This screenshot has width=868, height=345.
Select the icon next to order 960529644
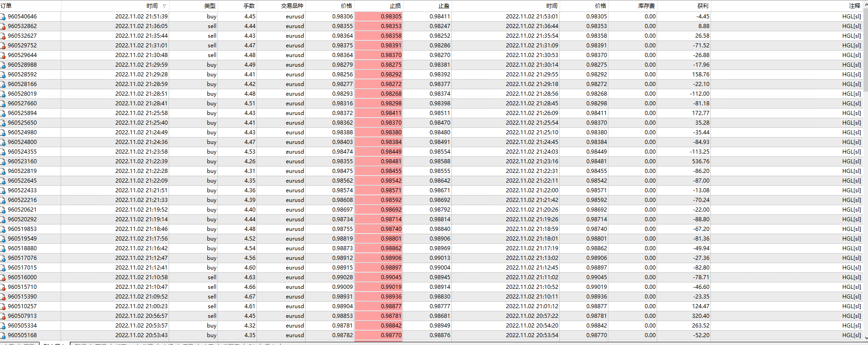pos(3,55)
